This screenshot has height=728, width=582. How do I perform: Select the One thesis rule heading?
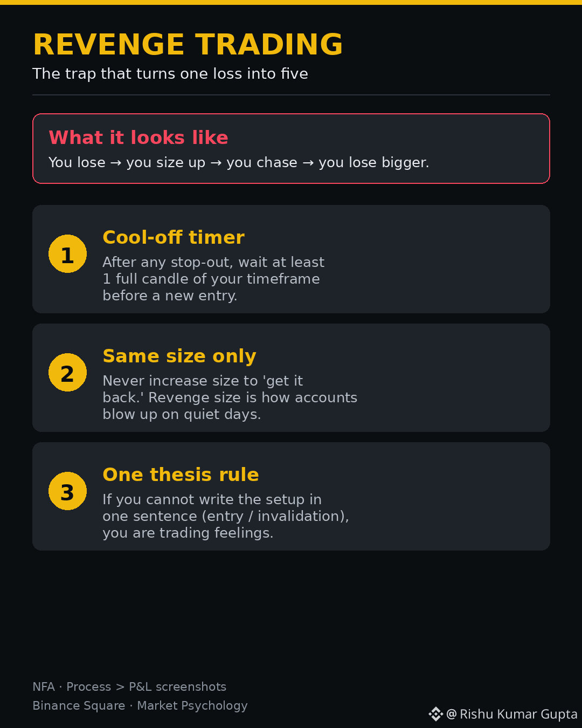tap(181, 475)
